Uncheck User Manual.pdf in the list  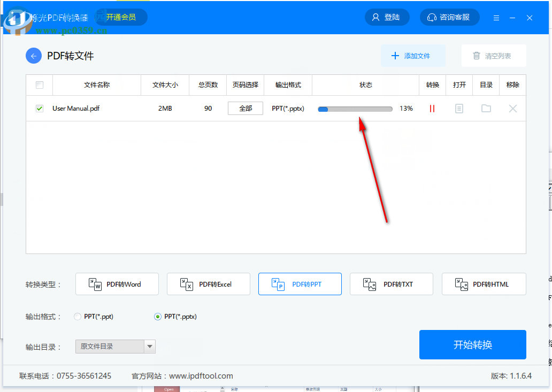pyautogui.click(x=39, y=108)
